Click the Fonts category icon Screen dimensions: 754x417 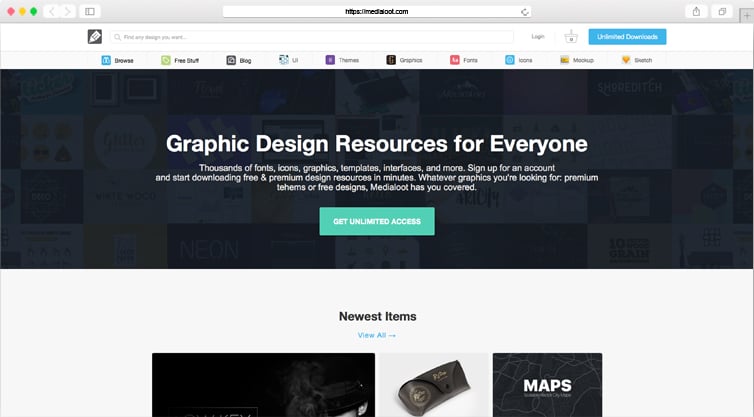tap(455, 60)
